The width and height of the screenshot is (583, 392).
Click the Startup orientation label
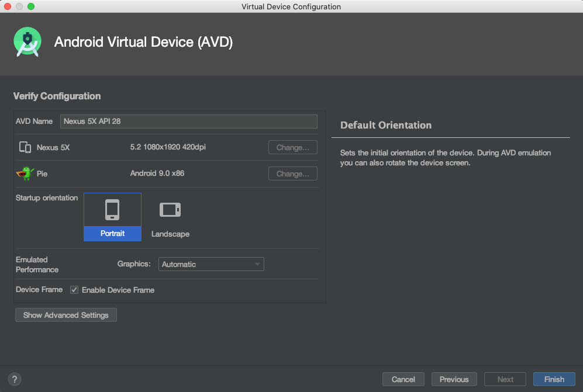(47, 197)
